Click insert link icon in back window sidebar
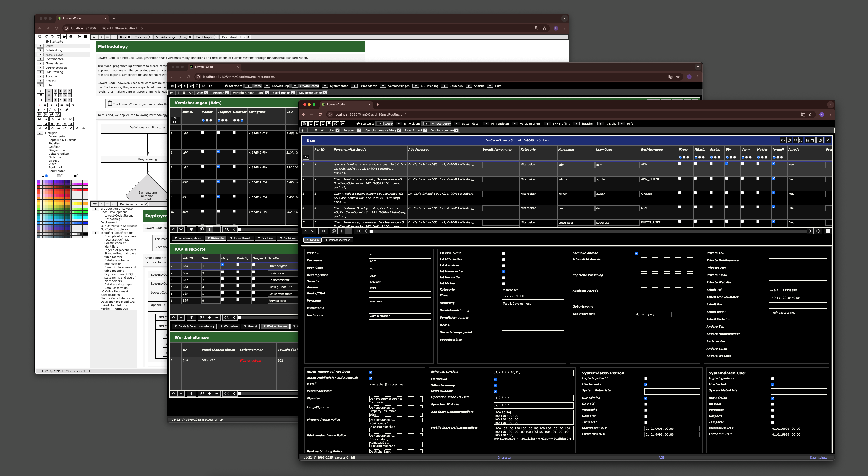Viewport: 868px width, 476px height. pos(52,114)
